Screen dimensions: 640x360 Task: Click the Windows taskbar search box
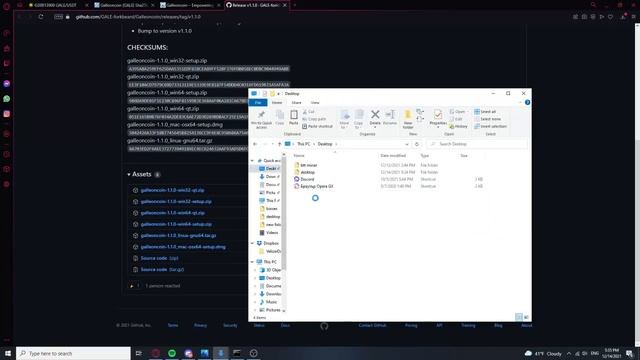click(73, 353)
